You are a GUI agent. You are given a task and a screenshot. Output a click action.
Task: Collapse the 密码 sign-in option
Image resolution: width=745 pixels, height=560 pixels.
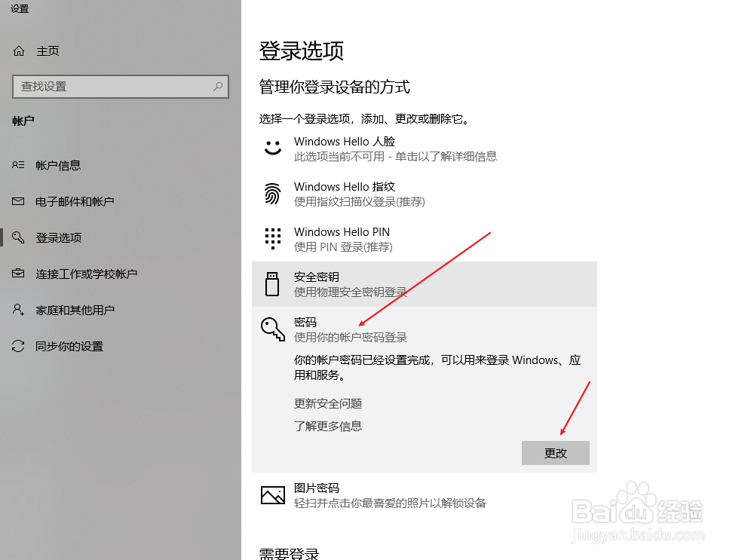point(425,329)
